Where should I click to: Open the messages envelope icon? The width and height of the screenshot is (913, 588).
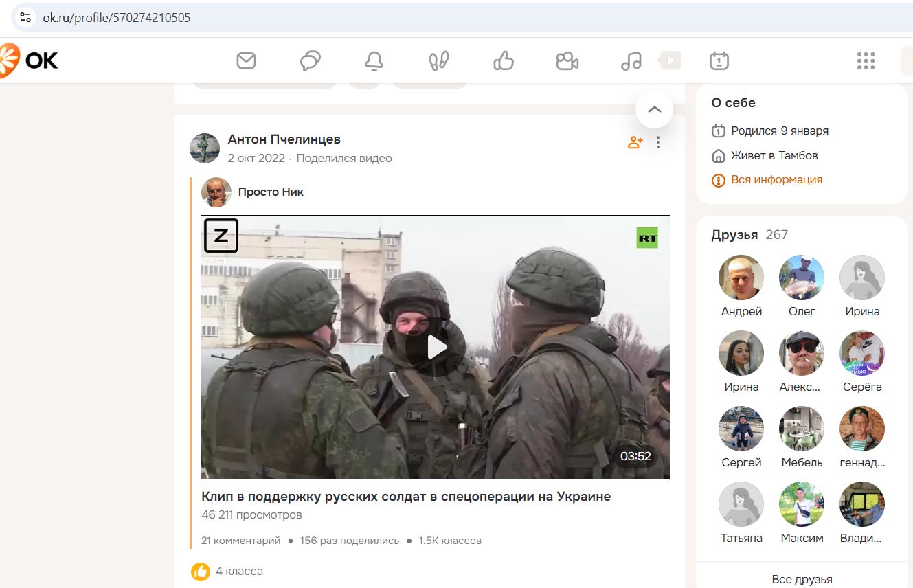point(246,61)
